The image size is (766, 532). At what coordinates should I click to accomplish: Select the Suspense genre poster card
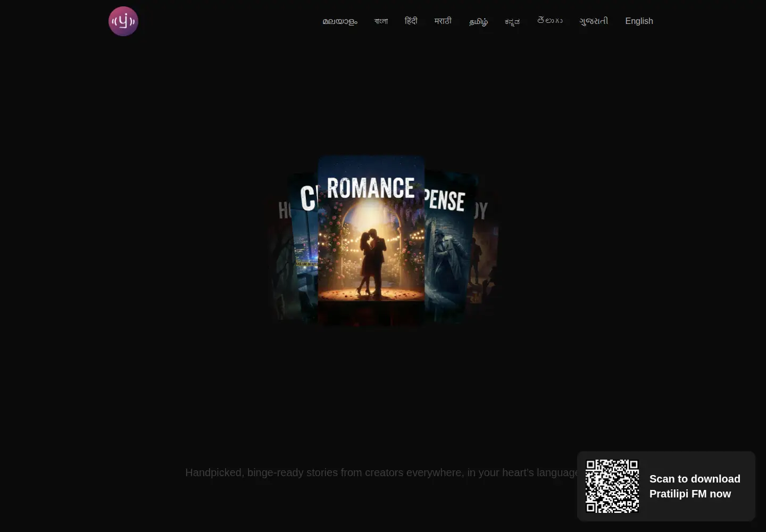(x=448, y=247)
